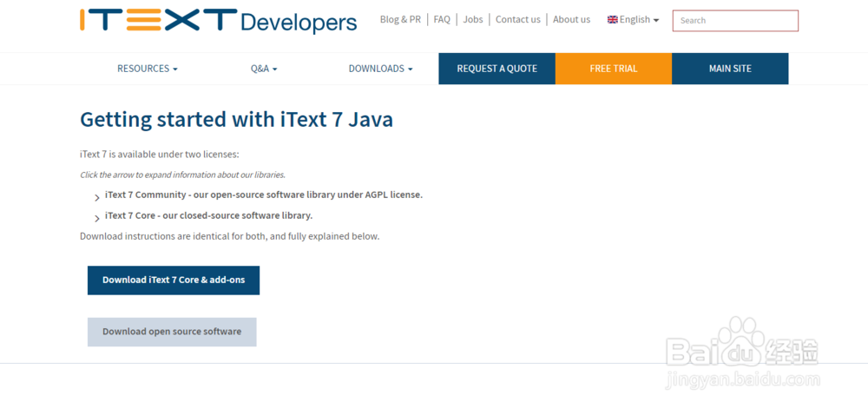Expand iText 7 Core arrow
This screenshot has width=868, height=409.
(x=97, y=218)
